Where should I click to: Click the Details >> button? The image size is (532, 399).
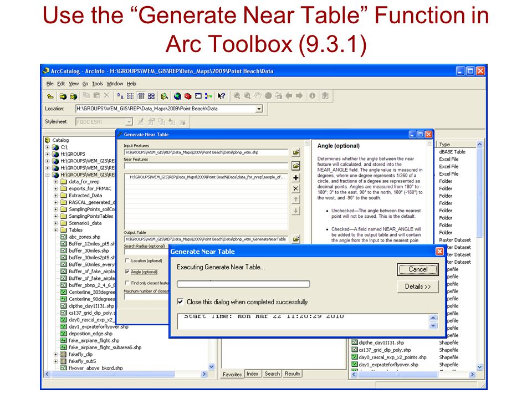tap(418, 287)
